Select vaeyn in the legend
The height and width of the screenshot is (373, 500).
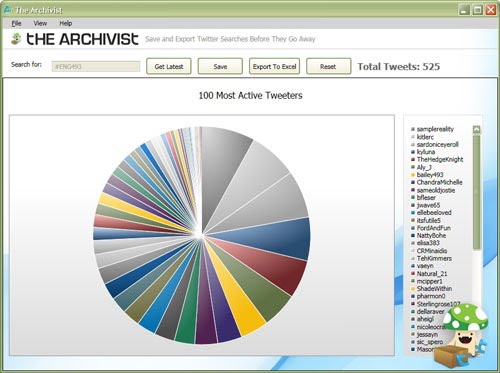tap(425, 266)
